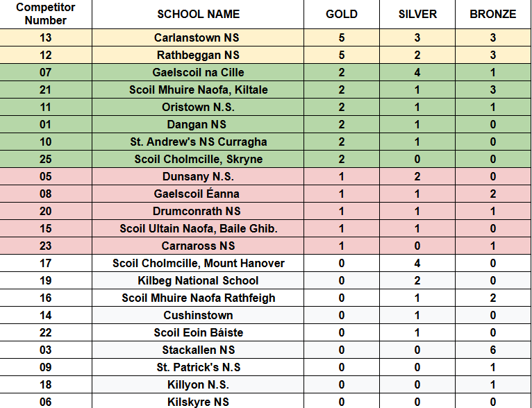Image resolution: width=532 pixels, height=408 pixels.
Task: Click the Carnaross NS name cell
Action: [x=198, y=246]
